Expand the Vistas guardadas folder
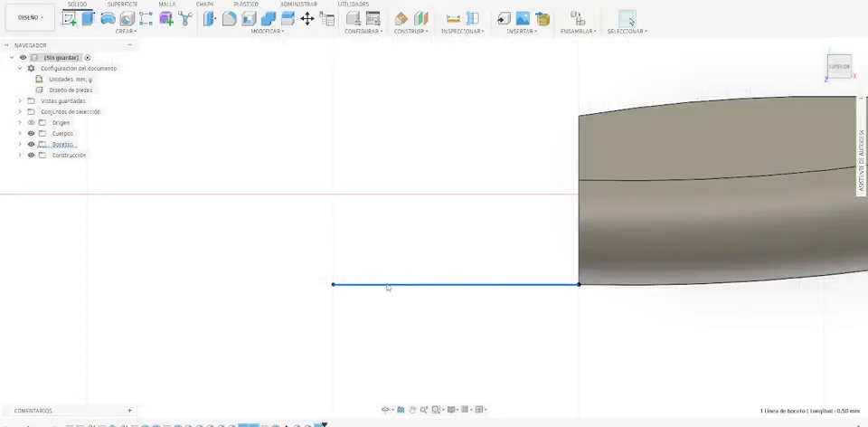Screen dimensions: 868x427 click(20, 100)
